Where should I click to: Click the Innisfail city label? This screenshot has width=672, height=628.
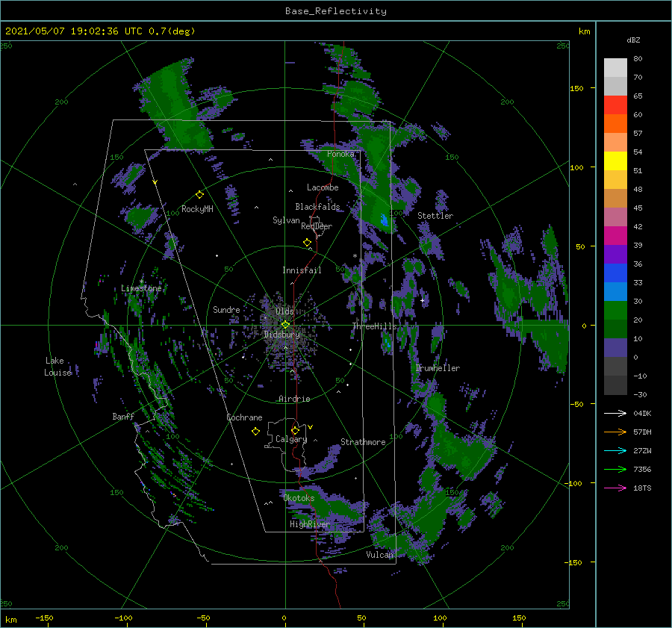[302, 270]
